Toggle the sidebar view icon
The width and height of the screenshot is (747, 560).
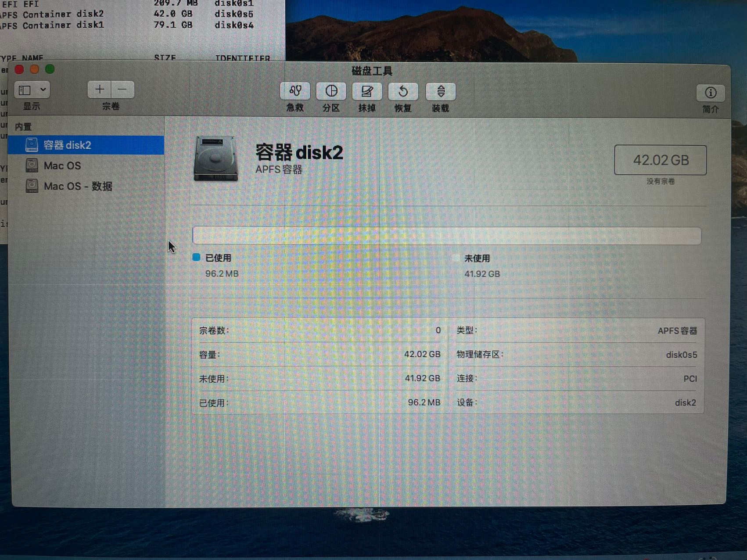pyautogui.click(x=25, y=90)
